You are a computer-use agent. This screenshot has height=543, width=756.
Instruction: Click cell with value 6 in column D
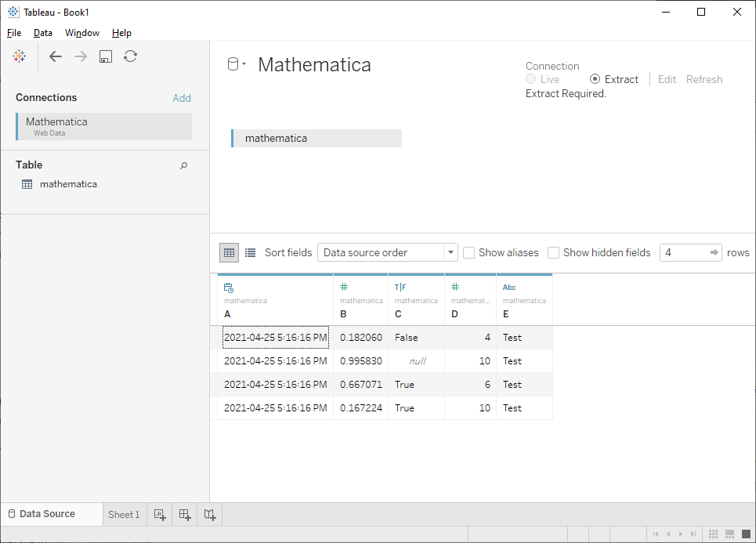(471, 385)
